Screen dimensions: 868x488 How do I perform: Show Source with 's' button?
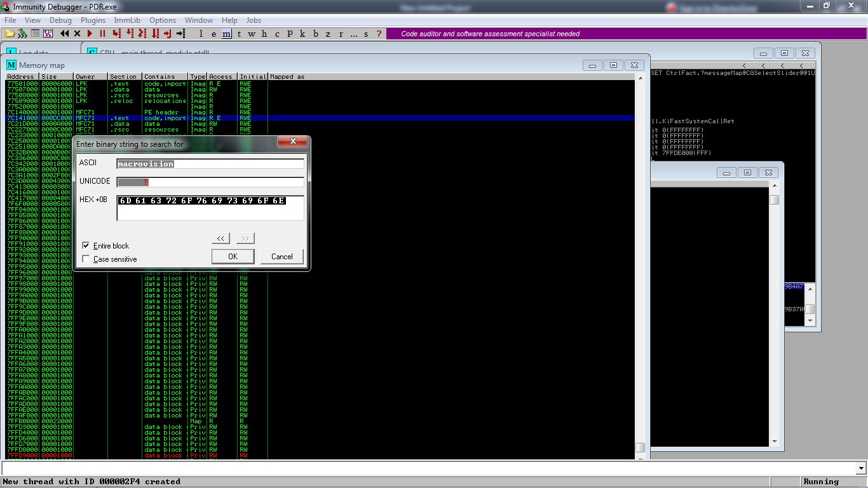366,34
